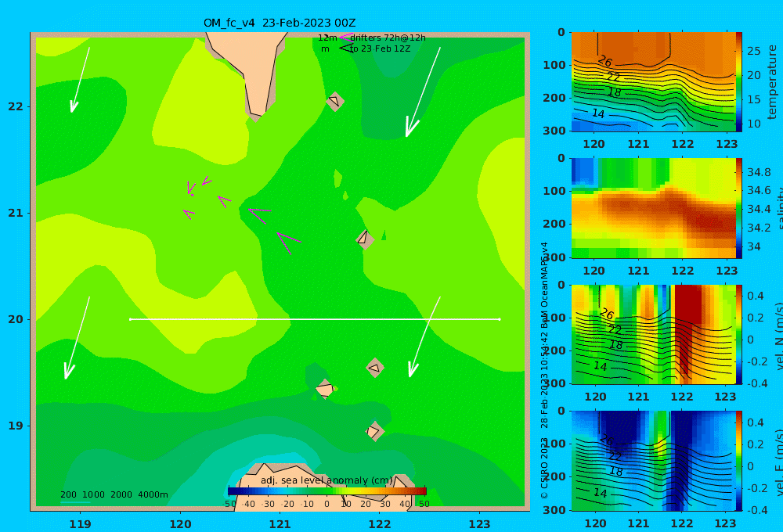The width and height of the screenshot is (783, 532).
Task: Click depth label 100 on salinity panel axis
Action: (x=554, y=191)
